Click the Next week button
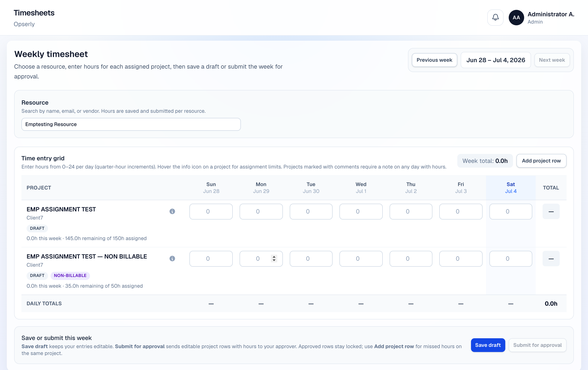Viewport: 588px width, 370px height. pos(552,60)
